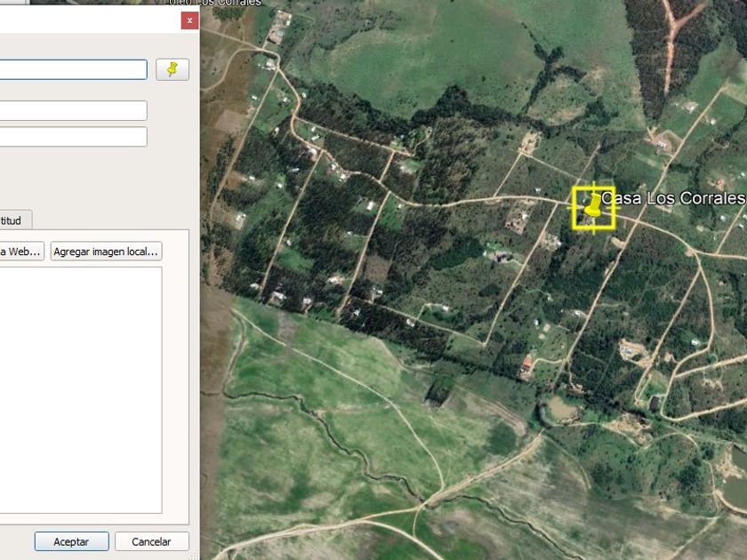This screenshot has width=747, height=560.
Task: Click the placemark name text field
Action: [73, 69]
